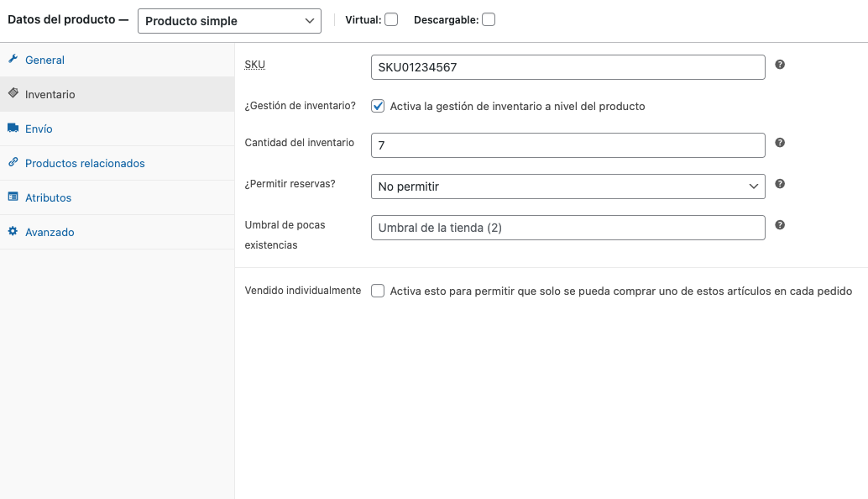
Task: Click the Avanzado gear icon
Action: (x=13, y=232)
